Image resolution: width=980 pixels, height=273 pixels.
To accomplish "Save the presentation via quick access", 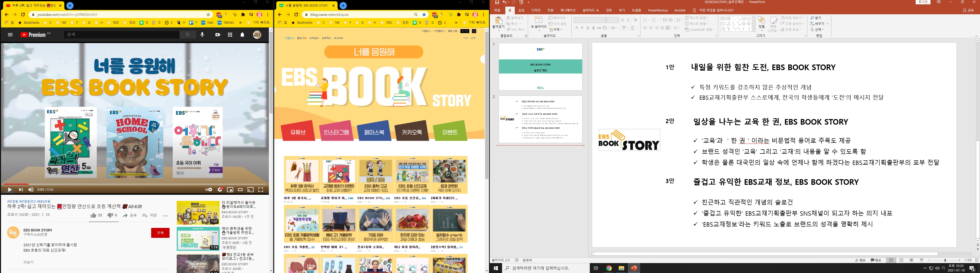I will (497, 2).
